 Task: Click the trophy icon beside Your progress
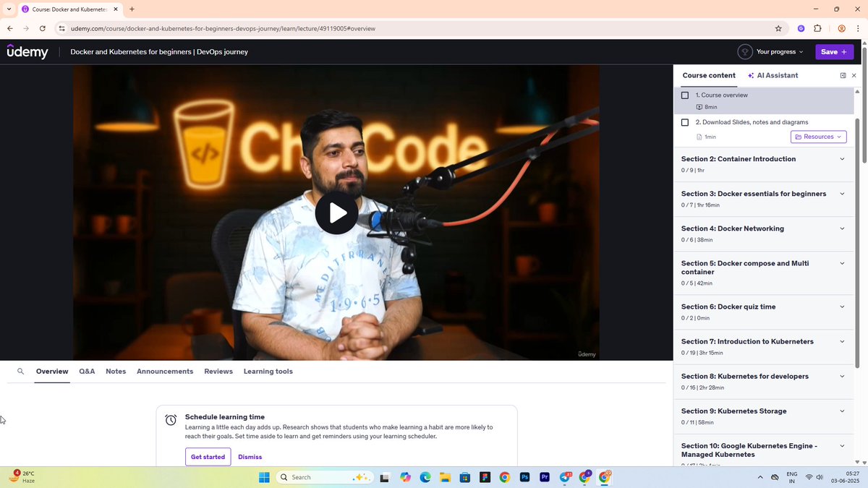click(x=745, y=52)
